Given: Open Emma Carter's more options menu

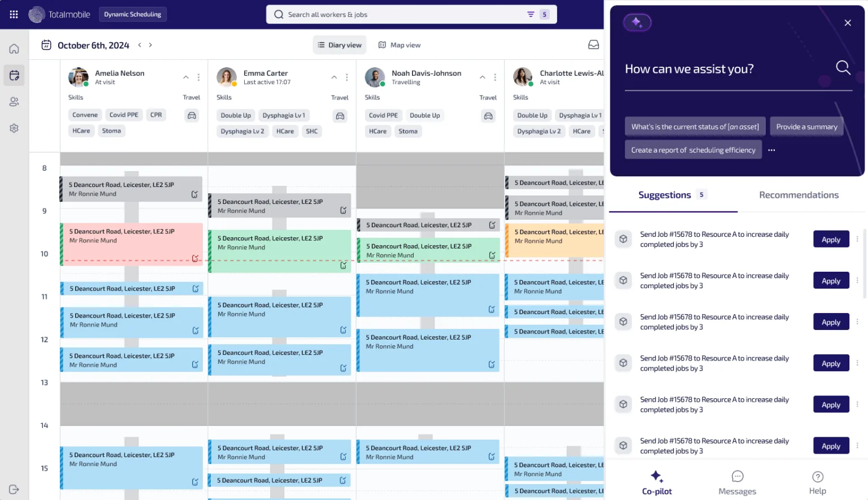Looking at the screenshot, I should click(x=346, y=77).
